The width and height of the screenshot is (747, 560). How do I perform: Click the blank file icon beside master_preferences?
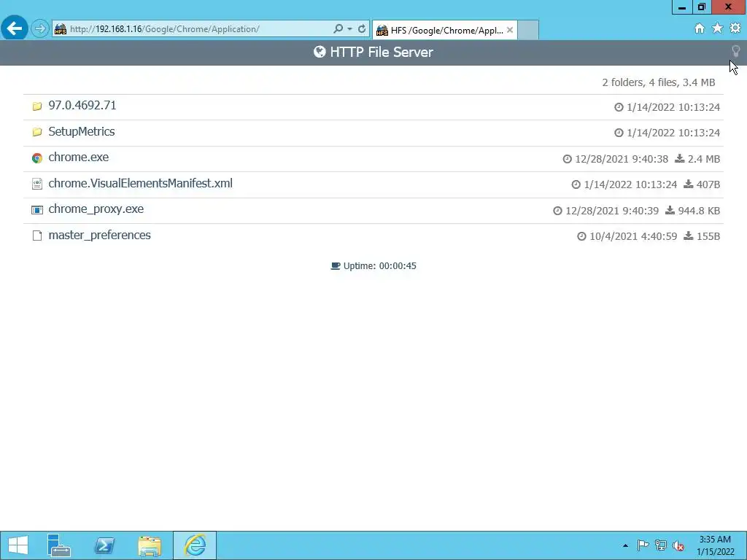pos(37,236)
